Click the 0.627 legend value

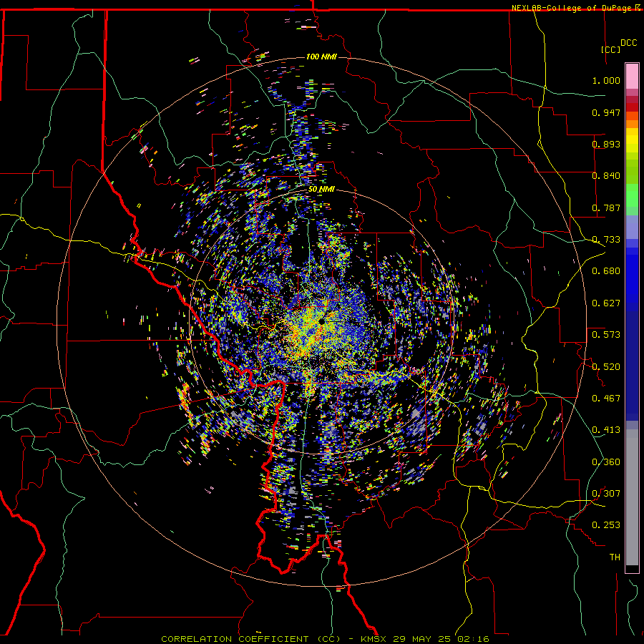click(606, 303)
